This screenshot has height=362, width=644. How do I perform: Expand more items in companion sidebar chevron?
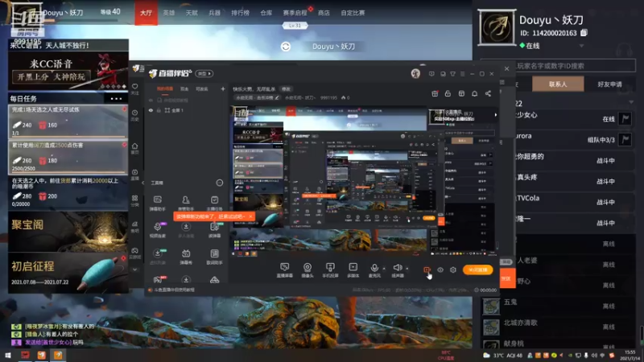[134, 269]
